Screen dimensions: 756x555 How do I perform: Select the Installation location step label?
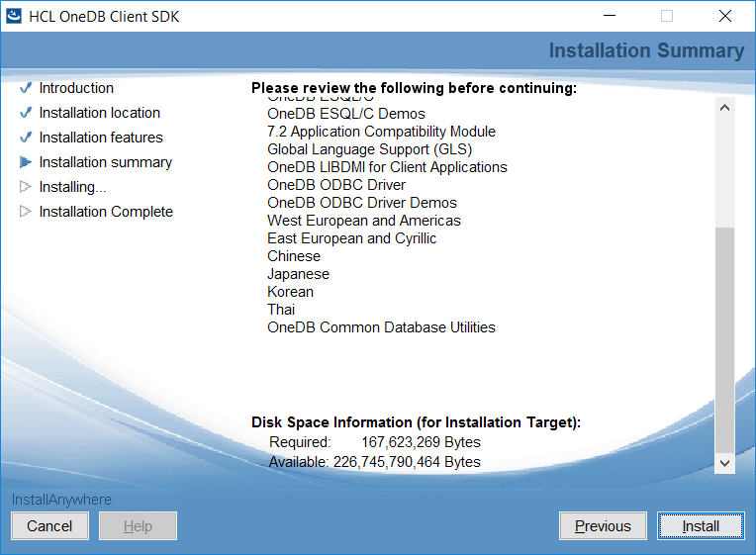coord(99,113)
